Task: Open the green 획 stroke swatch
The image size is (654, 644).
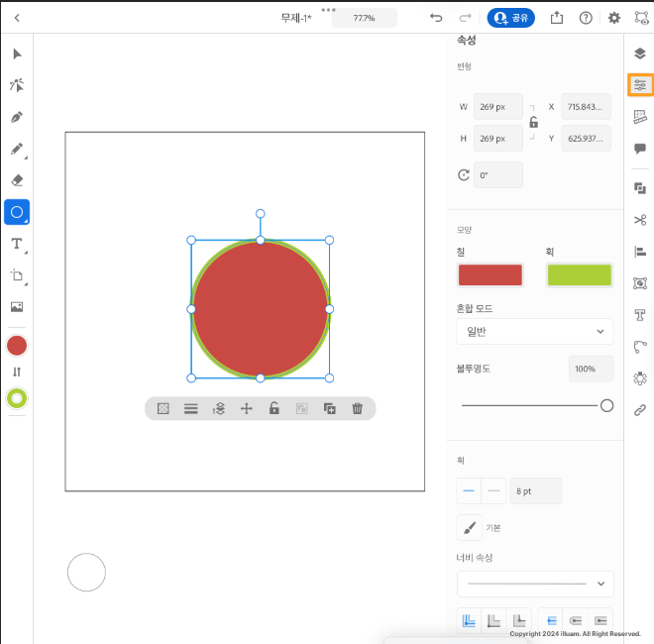Action: pos(580,275)
